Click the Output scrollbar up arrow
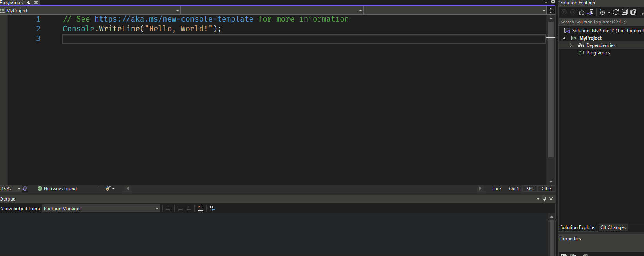This screenshot has width=644, height=256. pyautogui.click(x=551, y=216)
